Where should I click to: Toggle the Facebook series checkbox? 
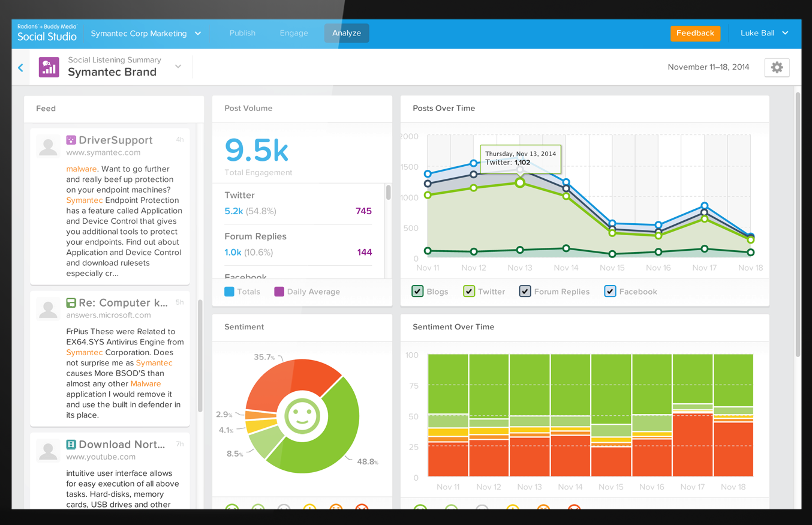(x=610, y=292)
